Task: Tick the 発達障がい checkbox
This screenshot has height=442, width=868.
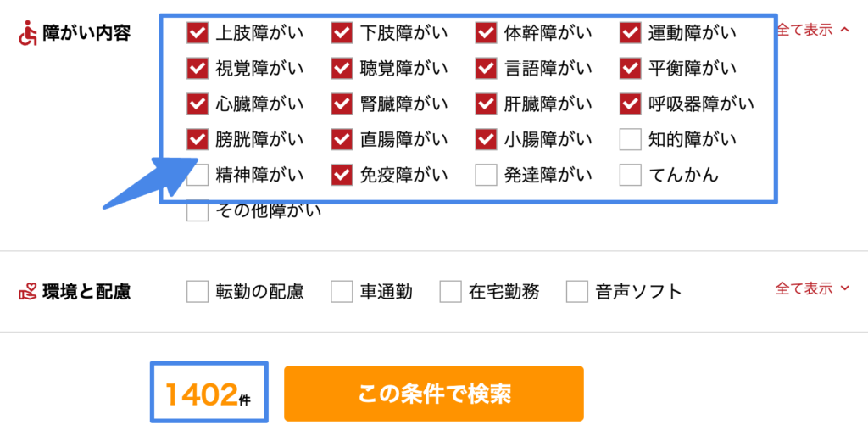Action: click(486, 176)
